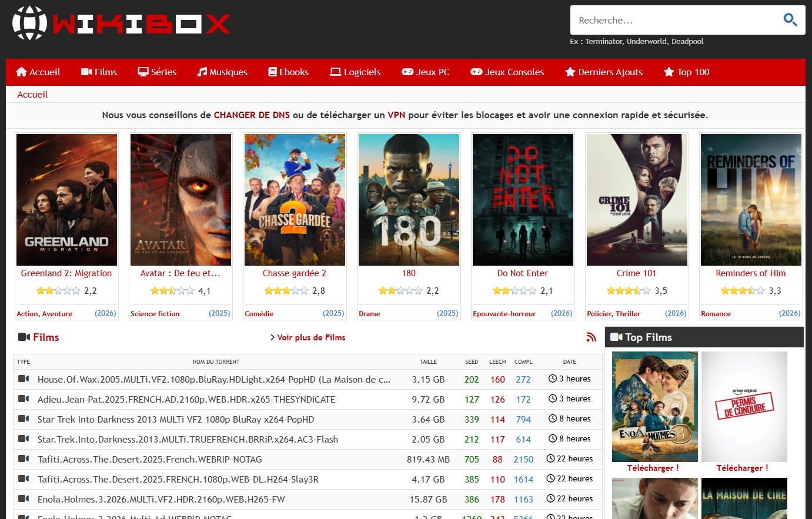Open the Do Not Enter poster

pos(523,200)
